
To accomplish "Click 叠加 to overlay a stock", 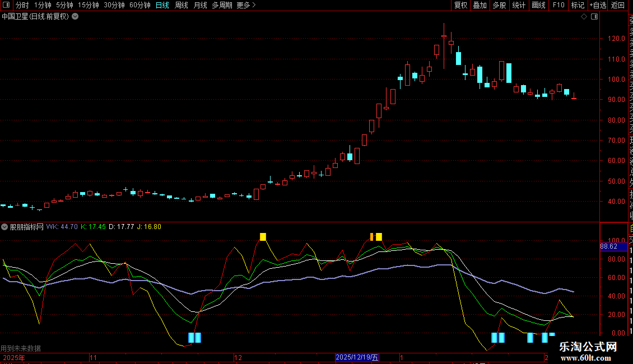I will tap(480, 5).
